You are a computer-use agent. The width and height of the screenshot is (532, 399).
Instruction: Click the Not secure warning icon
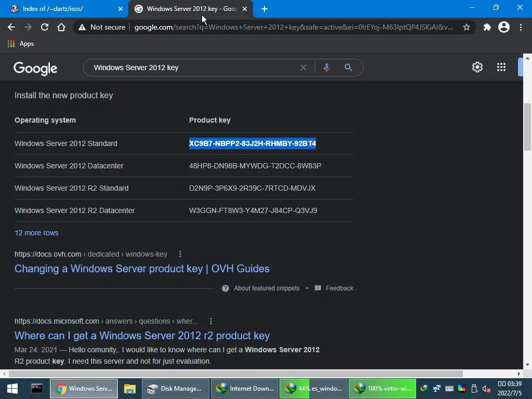(x=82, y=27)
